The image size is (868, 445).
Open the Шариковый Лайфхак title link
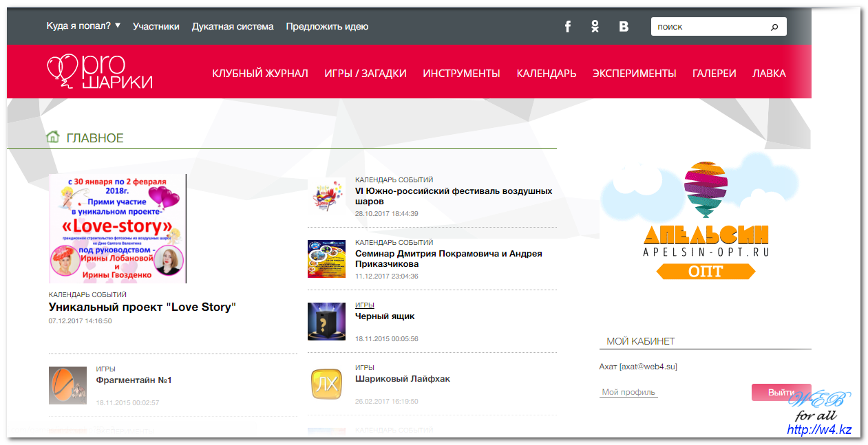pyautogui.click(x=403, y=379)
